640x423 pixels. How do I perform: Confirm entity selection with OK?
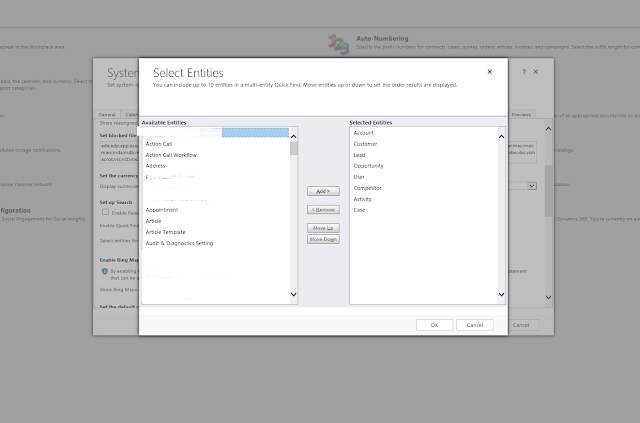tap(434, 325)
